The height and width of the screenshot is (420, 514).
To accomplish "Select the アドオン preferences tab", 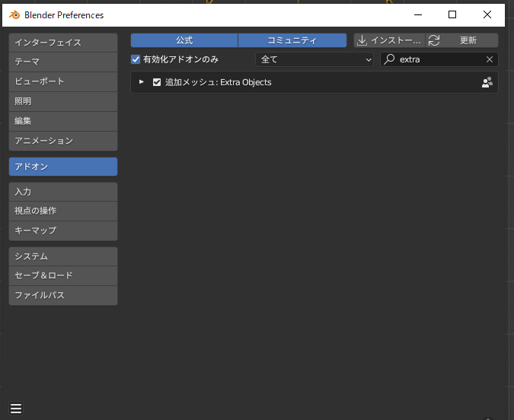I will click(x=63, y=167).
